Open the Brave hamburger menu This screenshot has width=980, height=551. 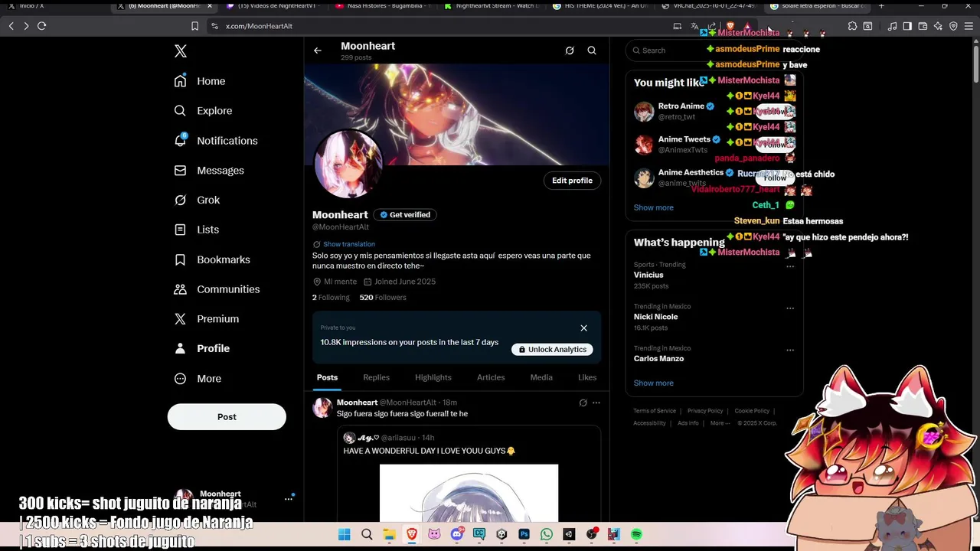(x=968, y=26)
